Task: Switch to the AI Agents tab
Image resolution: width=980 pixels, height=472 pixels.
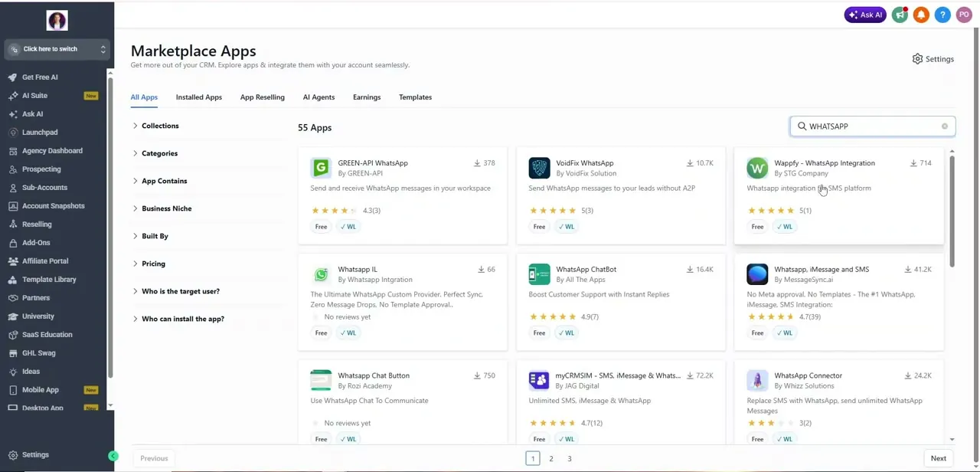Action: (318, 97)
